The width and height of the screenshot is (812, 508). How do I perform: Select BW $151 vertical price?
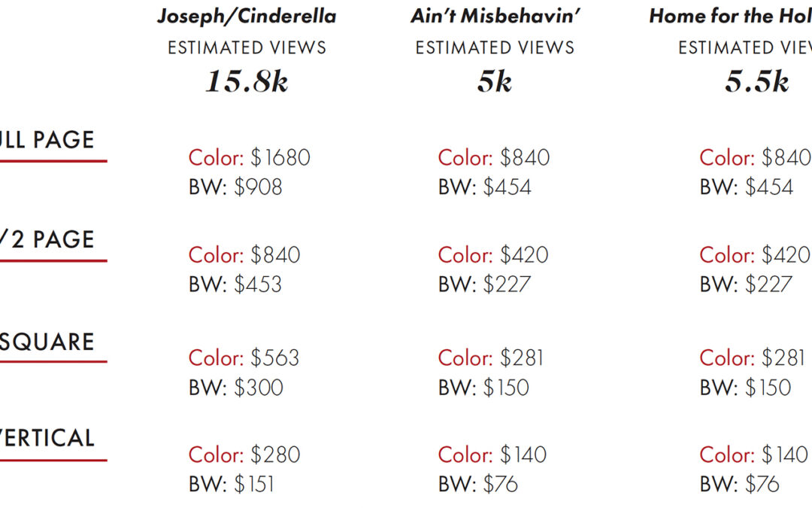pyautogui.click(x=231, y=485)
